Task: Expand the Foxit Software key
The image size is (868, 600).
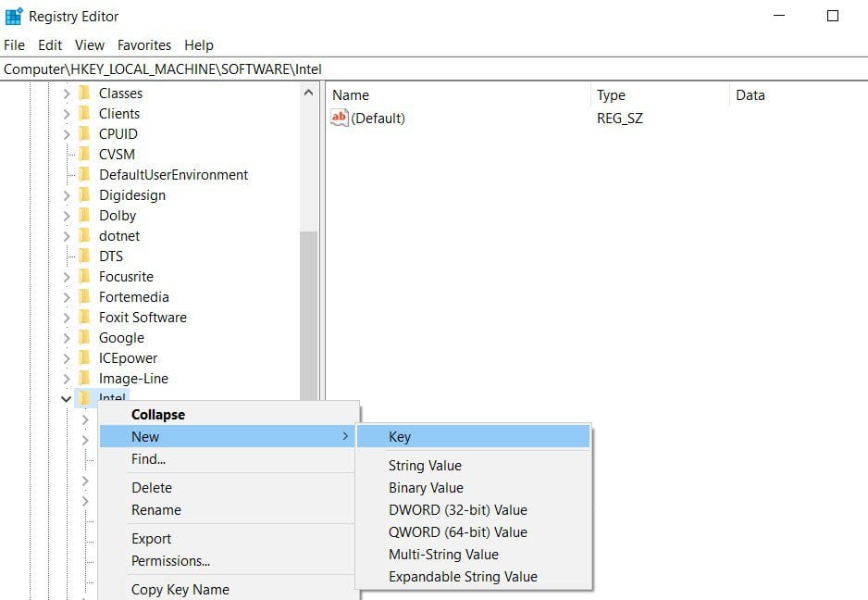Action: tap(67, 318)
